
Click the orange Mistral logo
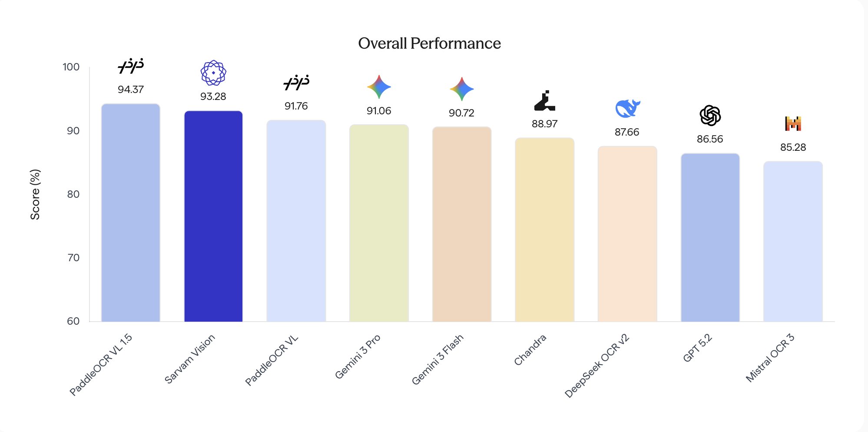(x=793, y=123)
